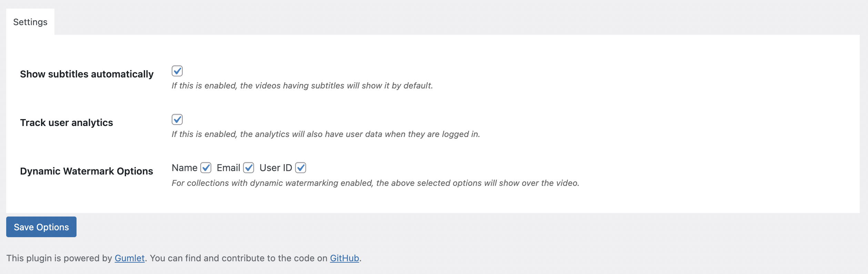
Task: Open the Gumlet link in the footer
Action: (130, 258)
